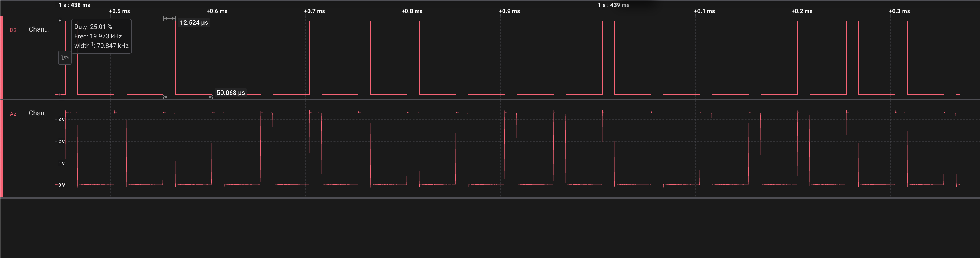Click the 3 V axis label on A2

click(x=61, y=119)
